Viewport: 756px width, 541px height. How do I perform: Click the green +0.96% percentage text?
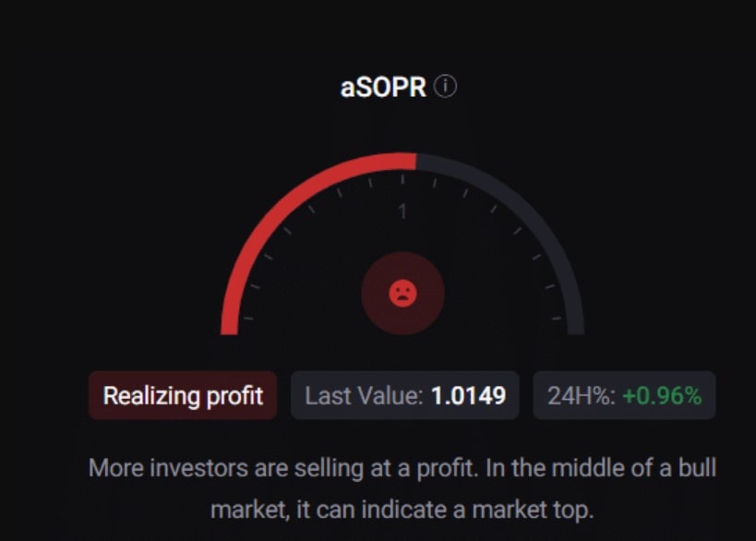[x=662, y=396]
